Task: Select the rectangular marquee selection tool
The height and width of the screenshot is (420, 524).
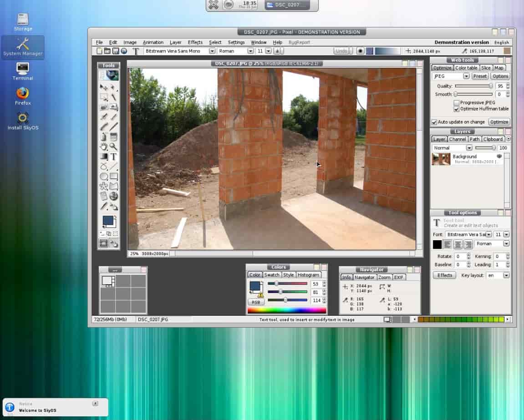Action: (103, 97)
